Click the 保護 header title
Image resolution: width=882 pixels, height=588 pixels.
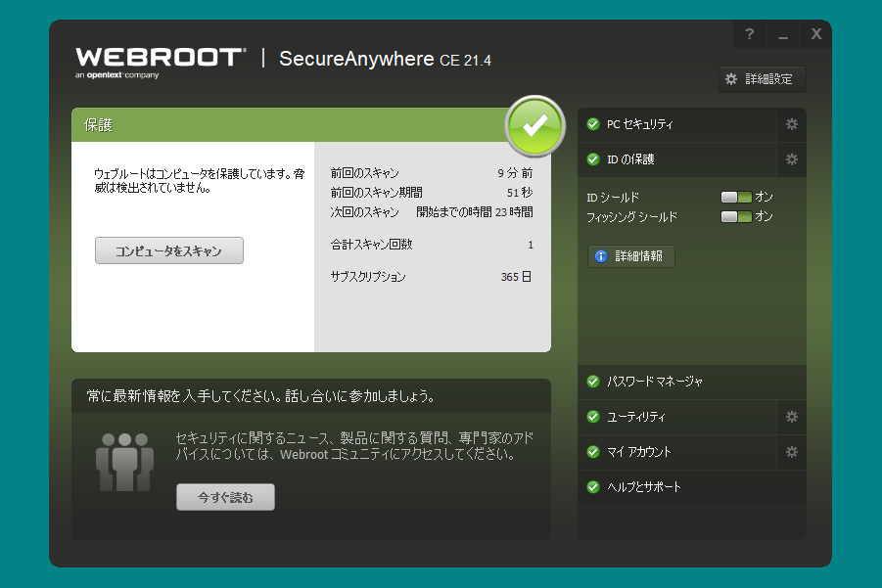pyautogui.click(x=99, y=125)
